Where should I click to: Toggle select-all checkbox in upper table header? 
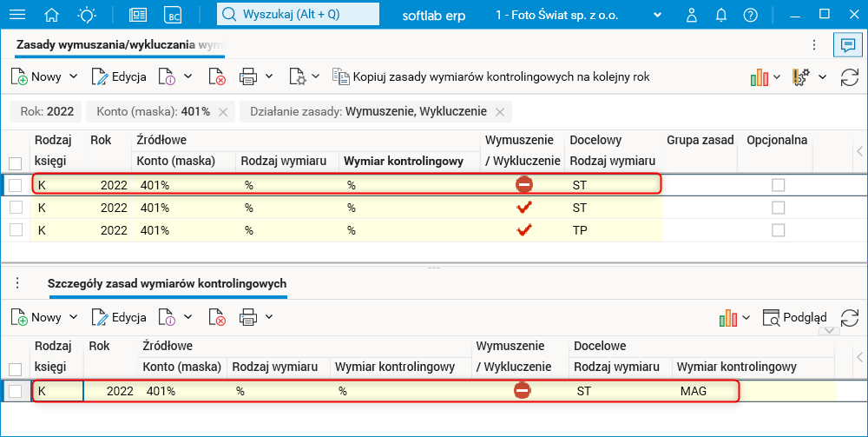pyautogui.click(x=16, y=163)
